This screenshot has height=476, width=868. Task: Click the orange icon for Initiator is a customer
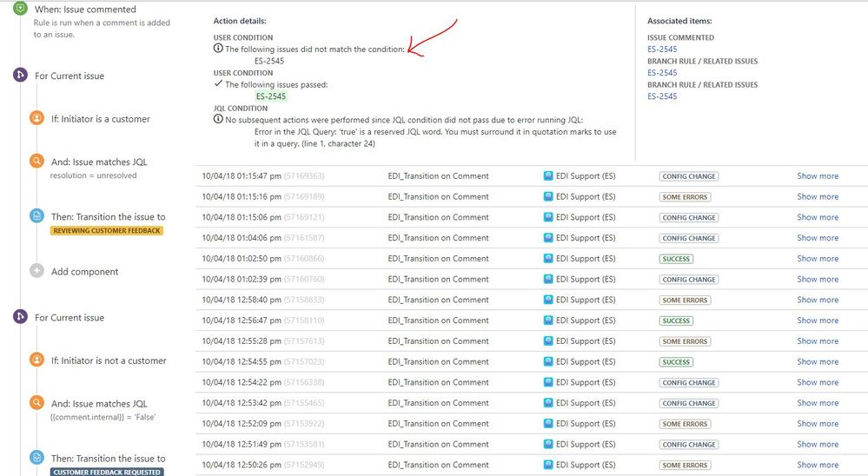pyautogui.click(x=36, y=118)
